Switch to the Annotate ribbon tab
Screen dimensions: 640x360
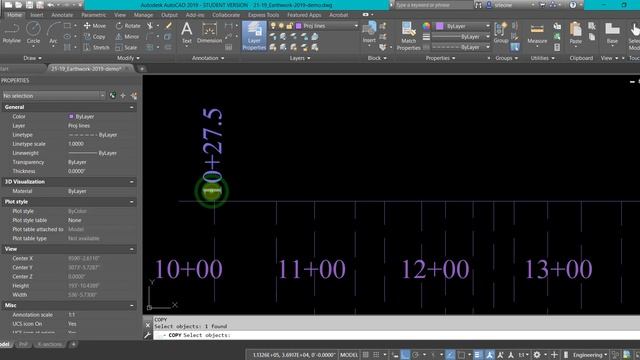click(x=62, y=15)
